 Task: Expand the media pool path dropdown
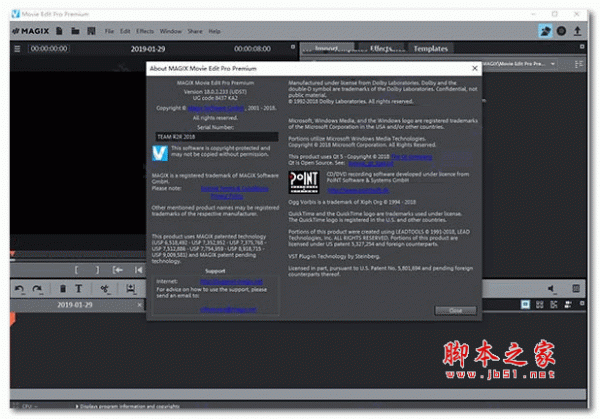click(x=553, y=64)
